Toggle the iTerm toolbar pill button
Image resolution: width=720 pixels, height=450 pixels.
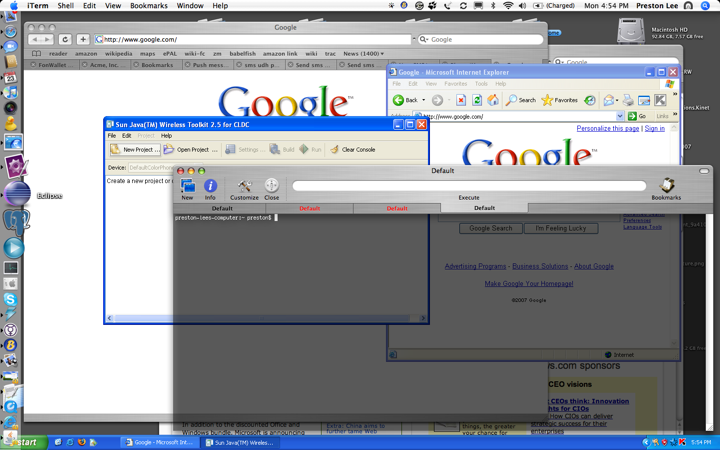(x=703, y=171)
